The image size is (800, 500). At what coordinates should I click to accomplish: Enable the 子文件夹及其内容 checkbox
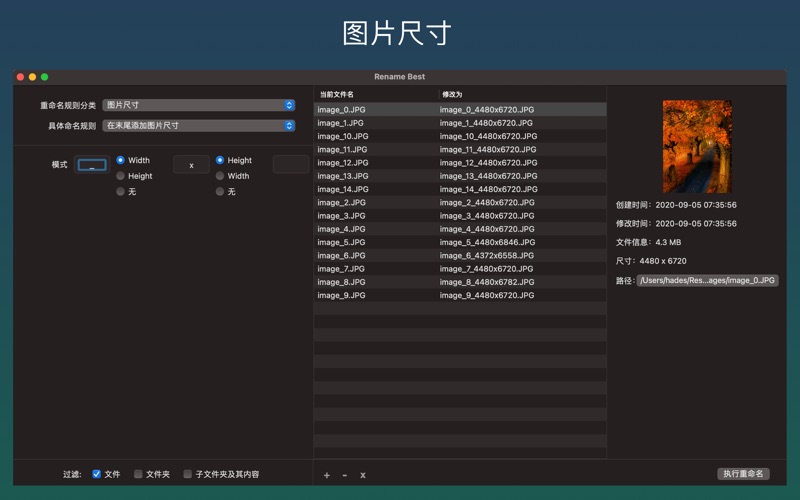[188, 474]
